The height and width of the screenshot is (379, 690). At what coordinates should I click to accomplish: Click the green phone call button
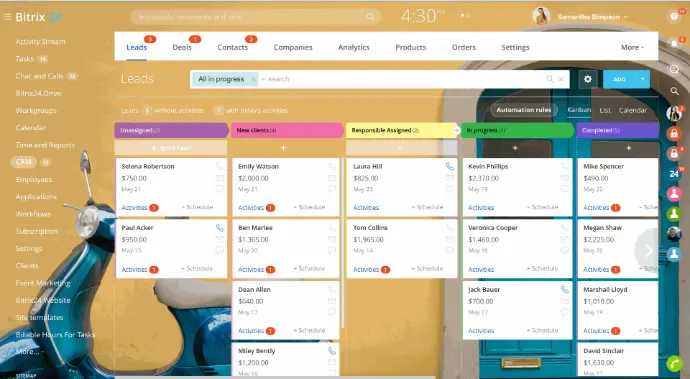point(674,364)
